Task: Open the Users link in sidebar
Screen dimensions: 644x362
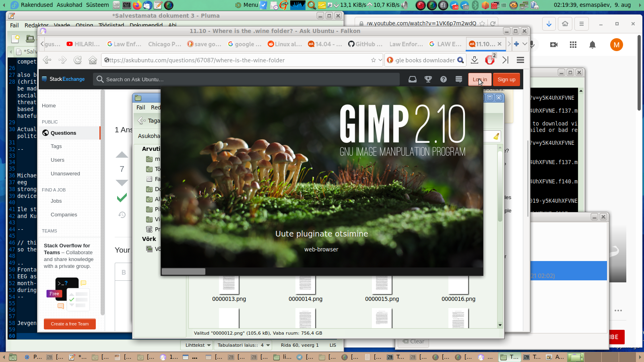Action: coord(58,160)
